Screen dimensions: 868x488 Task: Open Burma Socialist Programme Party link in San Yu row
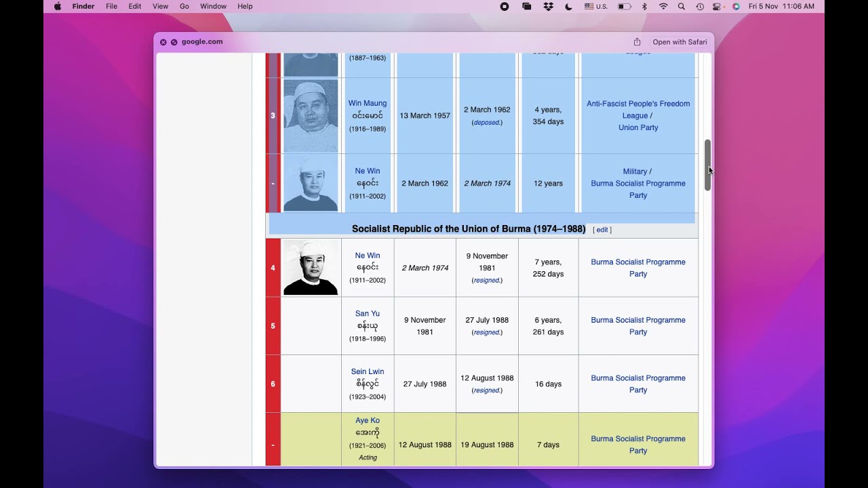pyautogui.click(x=638, y=326)
